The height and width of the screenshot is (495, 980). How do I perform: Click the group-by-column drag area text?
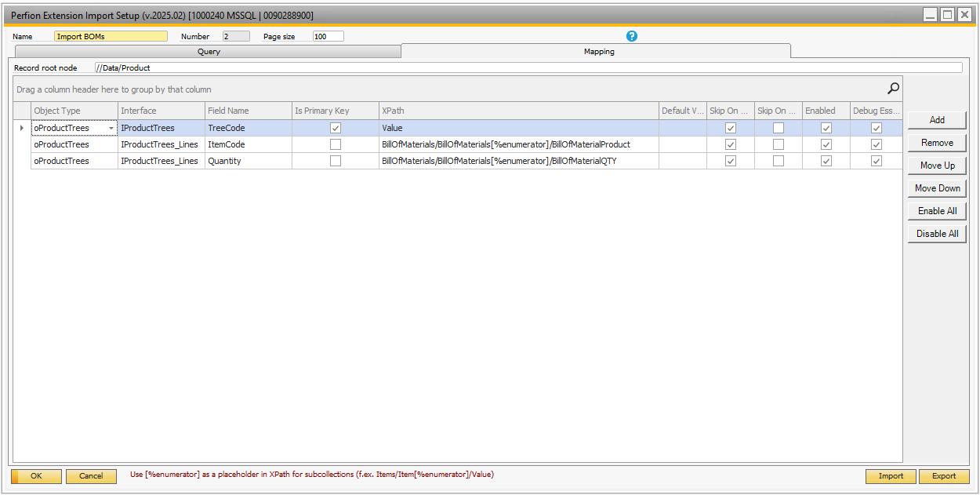114,89
